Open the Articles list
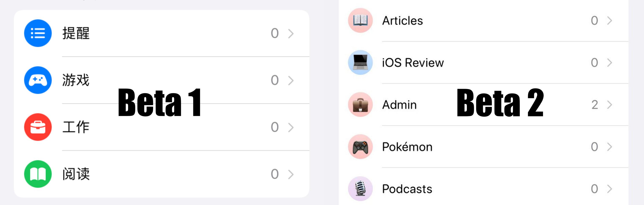Image resolution: width=644 pixels, height=205 pixels. [402, 21]
